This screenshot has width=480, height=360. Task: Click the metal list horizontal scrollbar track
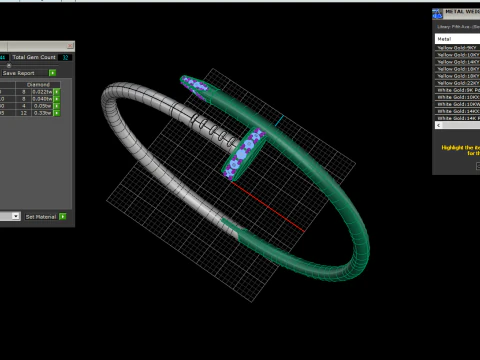coord(461,125)
